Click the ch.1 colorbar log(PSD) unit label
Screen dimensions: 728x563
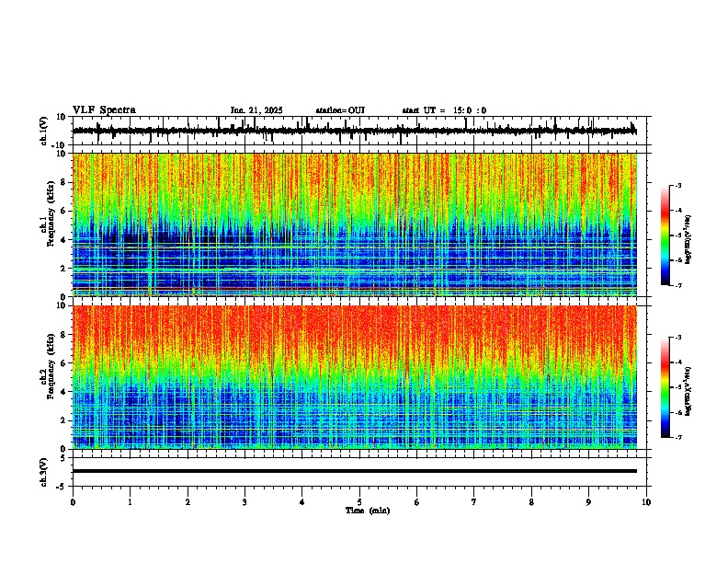[x=688, y=240]
